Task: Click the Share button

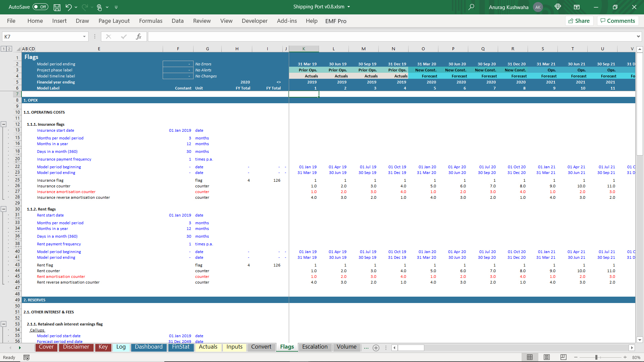Action: (579, 21)
